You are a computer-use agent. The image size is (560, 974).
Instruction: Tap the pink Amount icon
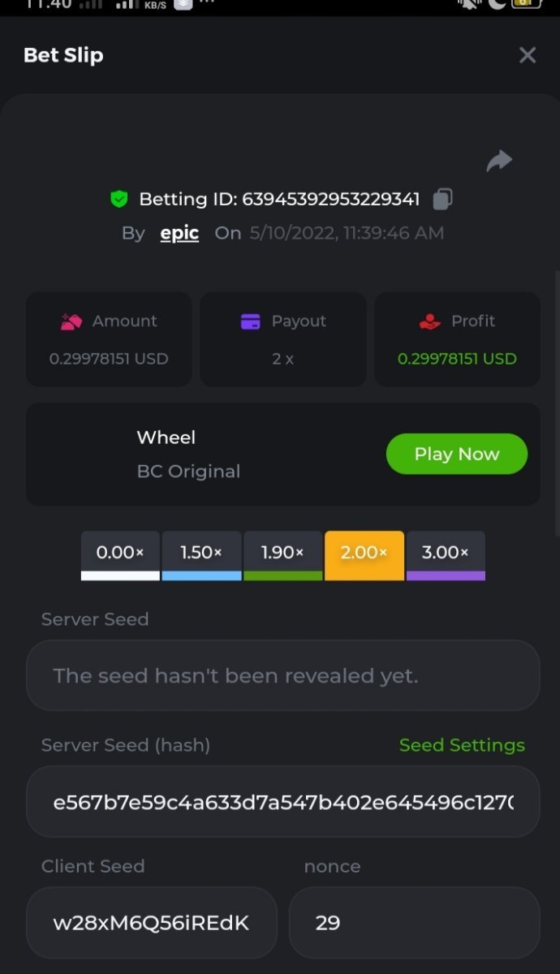(71, 321)
